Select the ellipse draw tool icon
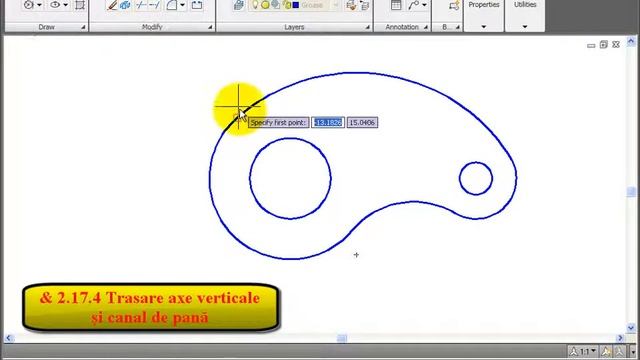 point(55,5)
